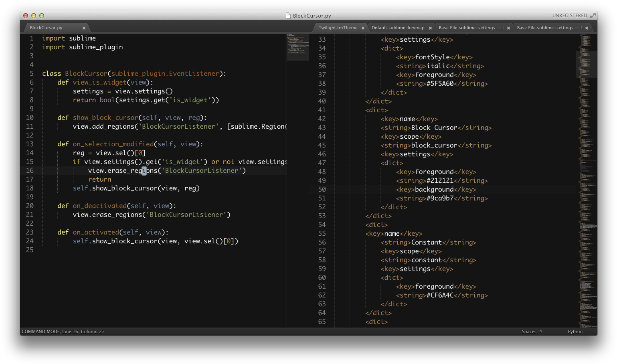The width and height of the screenshot is (617, 364).
Task: Click the minimap of the Twilight.tmTheme pane
Action: pos(587,180)
